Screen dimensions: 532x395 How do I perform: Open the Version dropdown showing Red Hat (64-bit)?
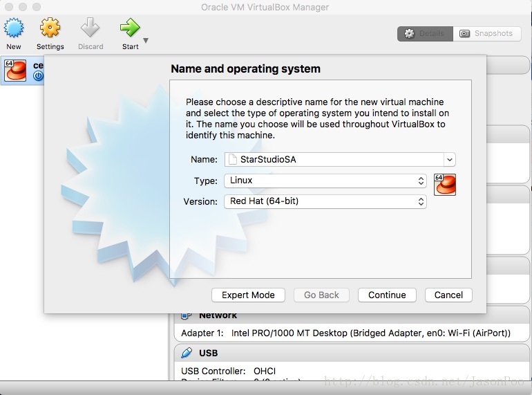coord(325,201)
